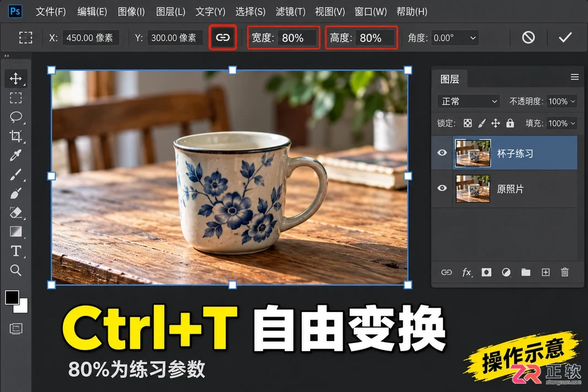
Task: Select the Crop tool
Action: [15, 136]
